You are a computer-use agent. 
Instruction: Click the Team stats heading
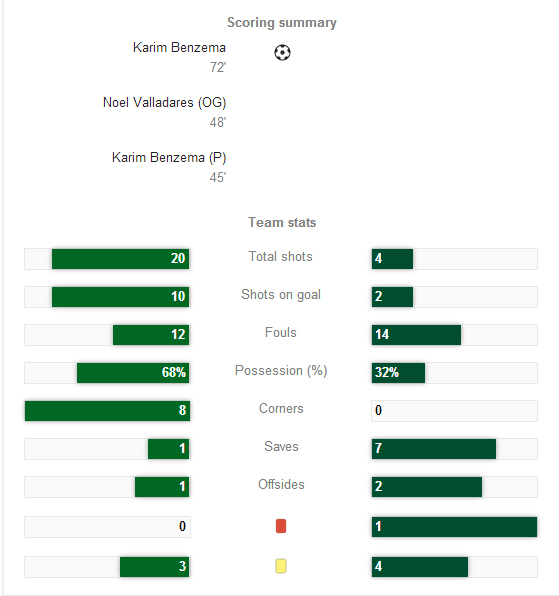282,222
